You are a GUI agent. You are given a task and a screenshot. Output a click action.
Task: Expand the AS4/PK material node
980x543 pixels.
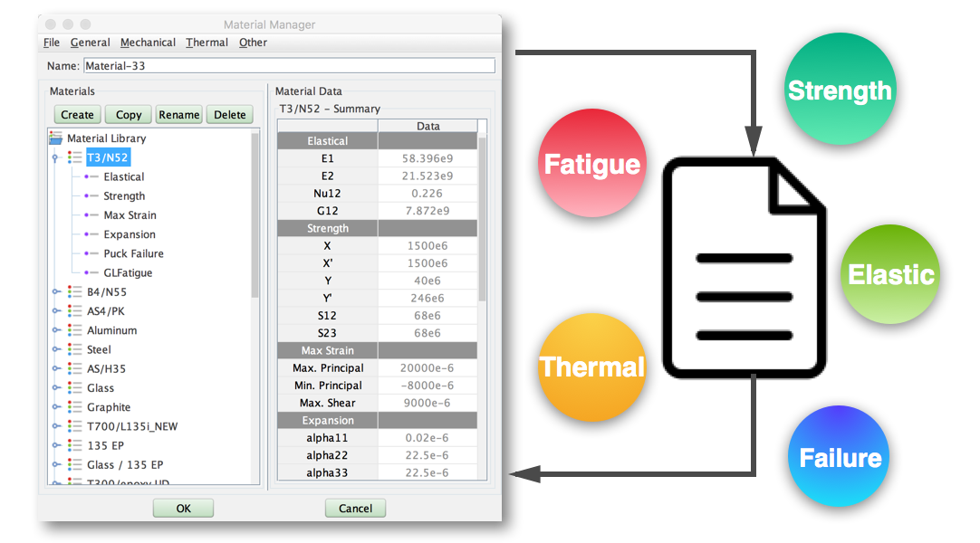pos(56,311)
